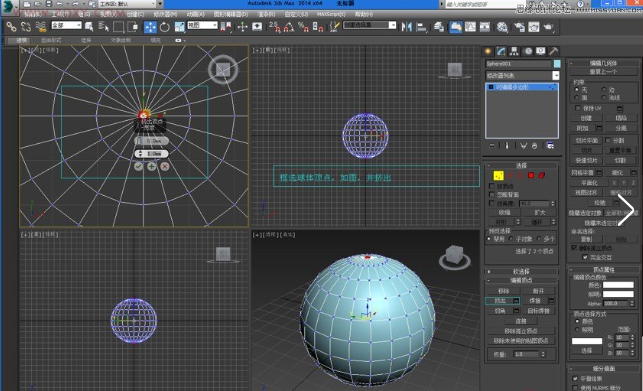Select the red Polygon sub-object level icon
The image size is (643, 391).
(x=531, y=176)
